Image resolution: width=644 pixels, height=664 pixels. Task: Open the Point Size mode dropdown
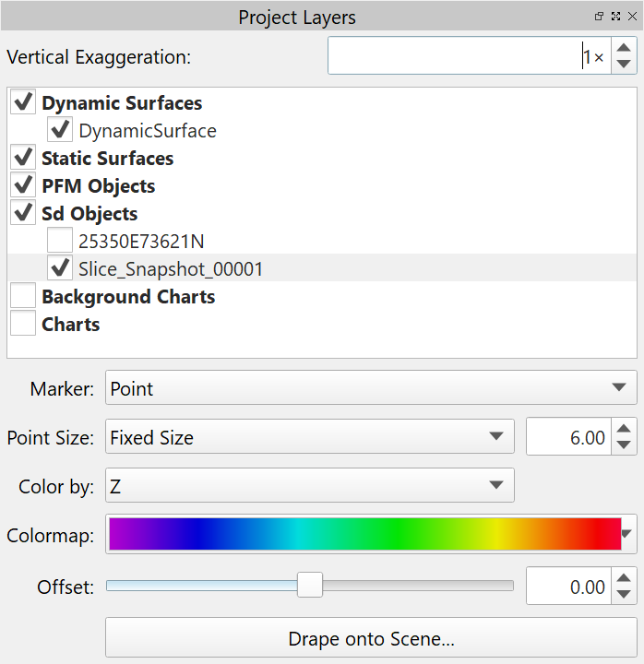click(x=310, y=437)
